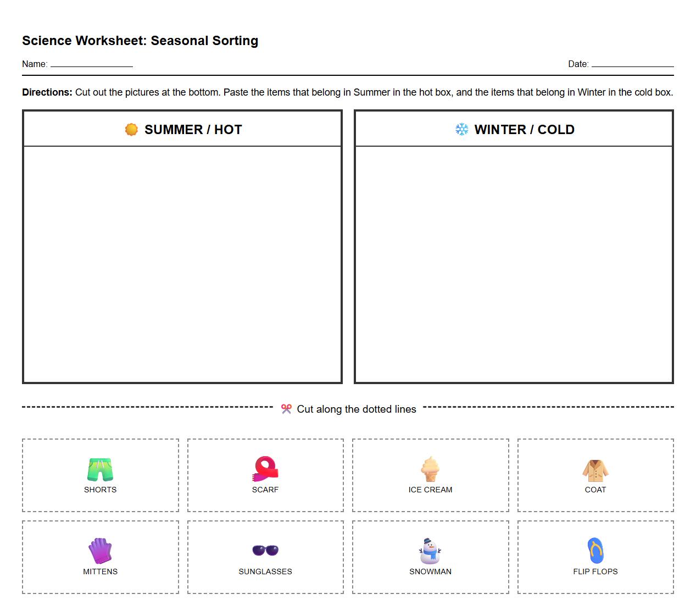Click the sun icon beside SUMMER / HOT

[x=131, y=129]
